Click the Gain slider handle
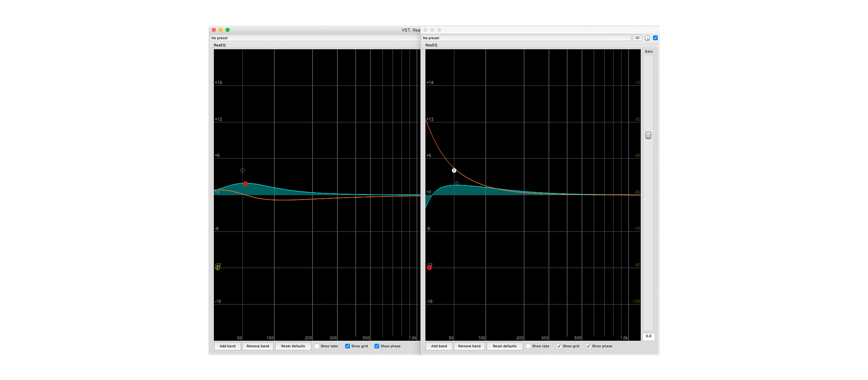This screenshot has width=868, height=380. [648, 135]
